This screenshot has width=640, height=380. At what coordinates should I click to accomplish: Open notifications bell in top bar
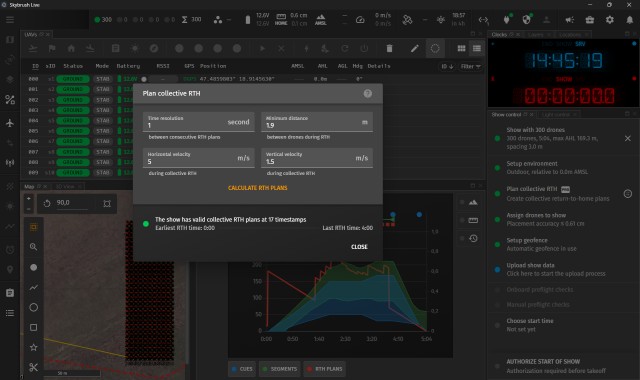629,20
